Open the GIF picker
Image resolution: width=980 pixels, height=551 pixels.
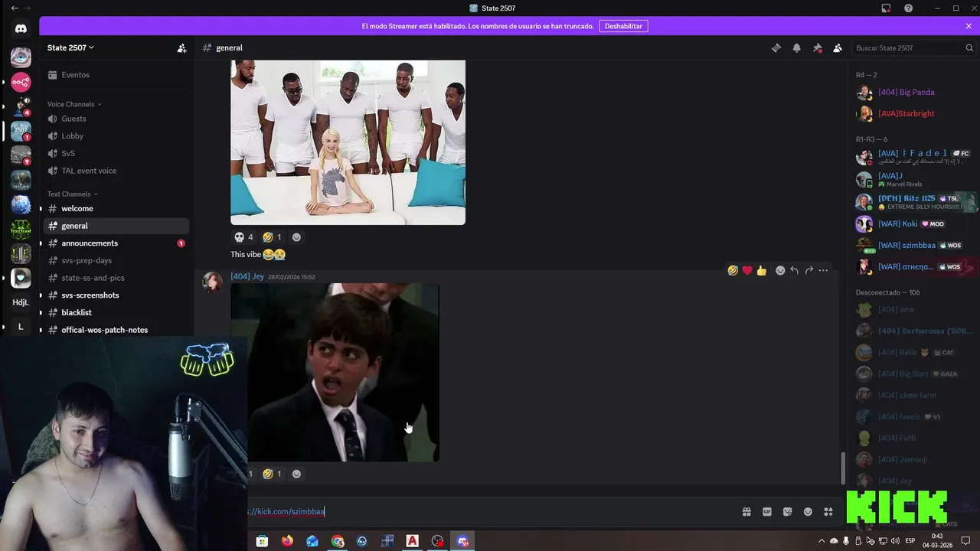767,512
